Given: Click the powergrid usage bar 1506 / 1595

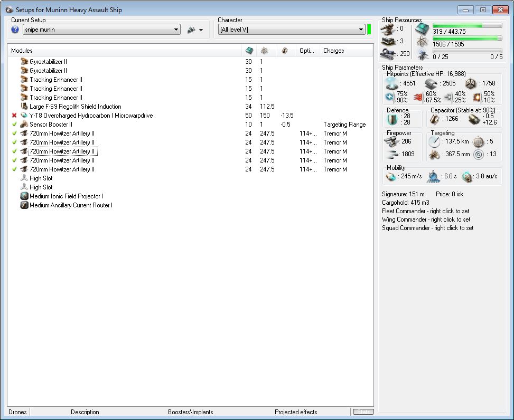Looking at the screenshot, I should point(467,38).
